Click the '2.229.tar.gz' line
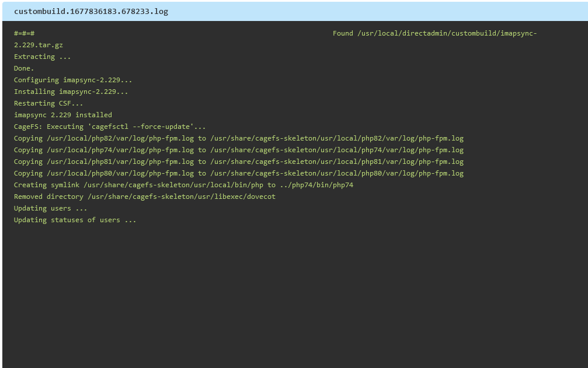The width and height of the screenshot is (588, 368). pyautogui.click(x=39, y=45)
